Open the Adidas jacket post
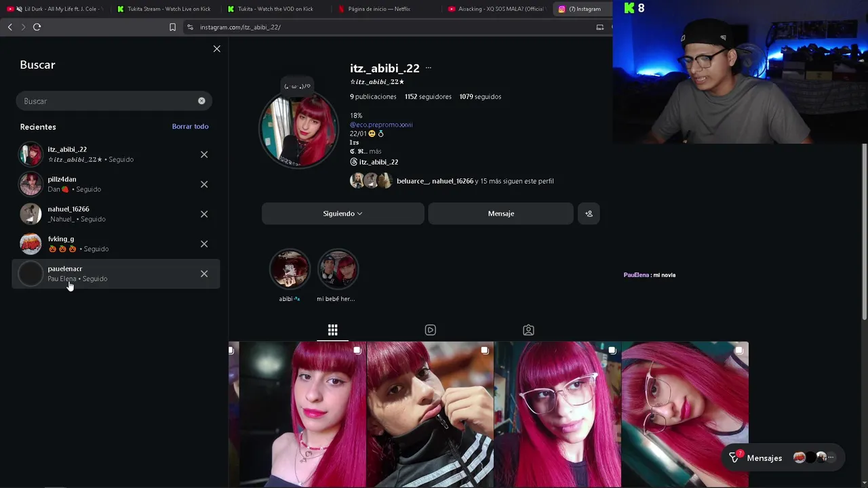Screen dimensions: 868x488 click(x=430, y=415)
